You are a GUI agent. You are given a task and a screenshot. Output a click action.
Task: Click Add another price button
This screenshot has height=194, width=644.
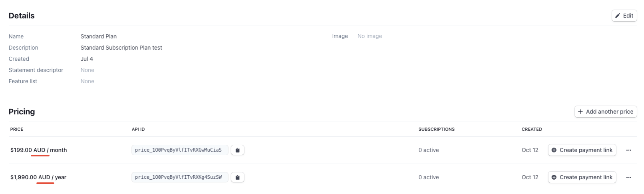606,112
